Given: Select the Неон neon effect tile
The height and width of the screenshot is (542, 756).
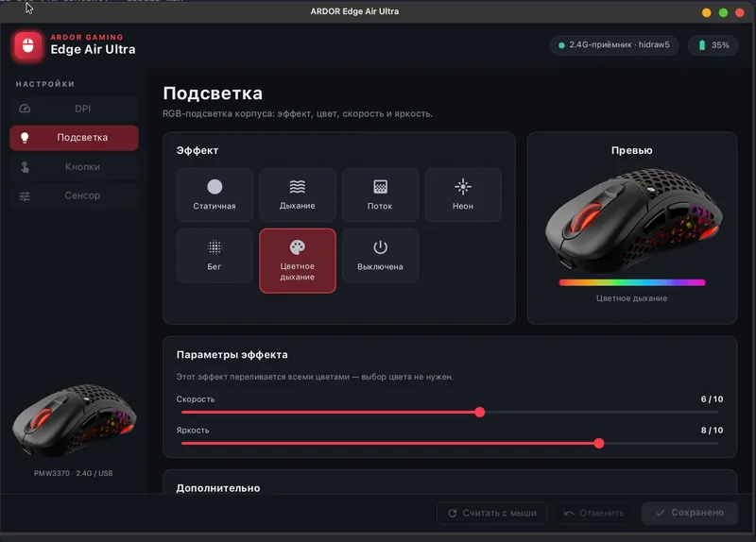Looking at the screenshot, I should click(463, 195).
